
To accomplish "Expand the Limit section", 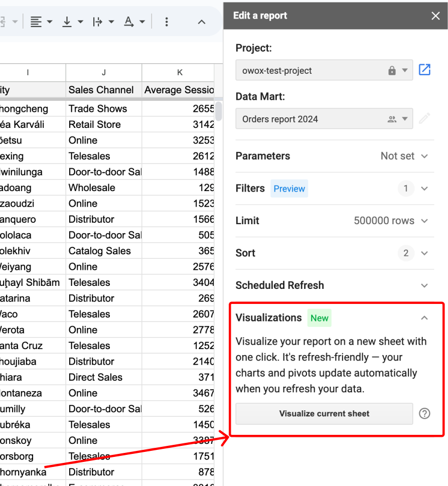I will [x=424, y=221].
